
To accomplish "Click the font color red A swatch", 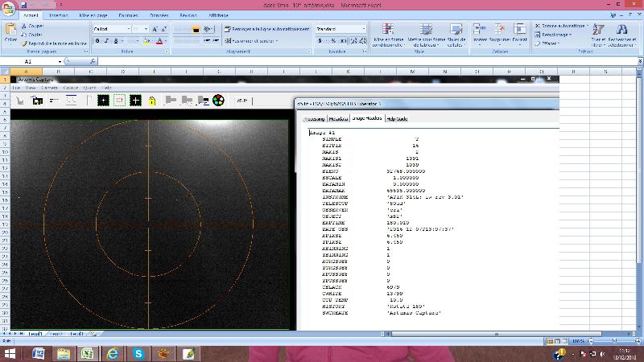I will [159, 41].
